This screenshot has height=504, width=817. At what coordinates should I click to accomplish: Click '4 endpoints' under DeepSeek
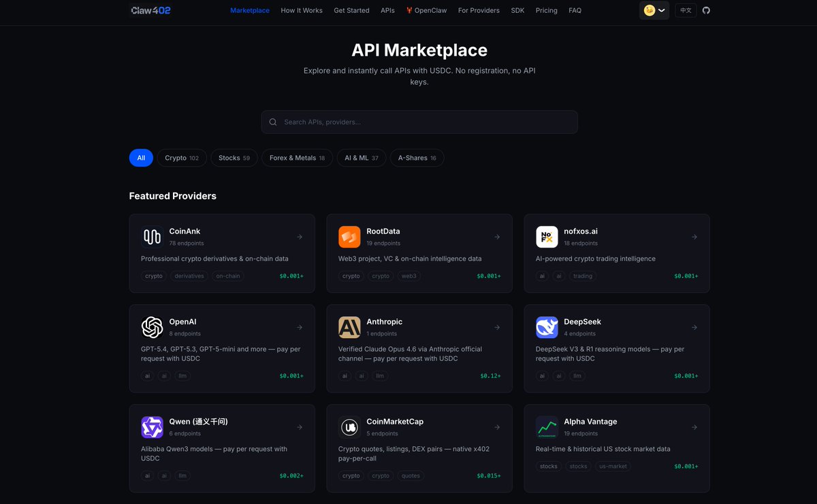click(x=579, y=333)
